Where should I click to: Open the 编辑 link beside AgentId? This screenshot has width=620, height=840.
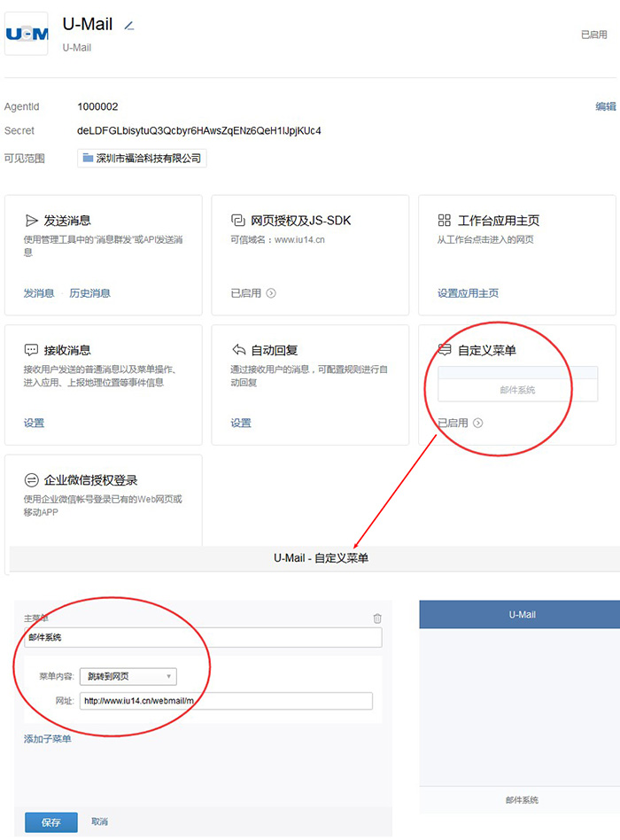tap(606, 106)
